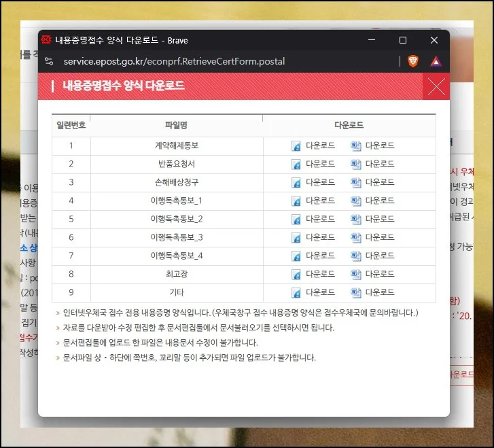Download the Word version of 계약해제통보
The width and height of the screenshot is (494, 448).
click(x=379, y=145)
